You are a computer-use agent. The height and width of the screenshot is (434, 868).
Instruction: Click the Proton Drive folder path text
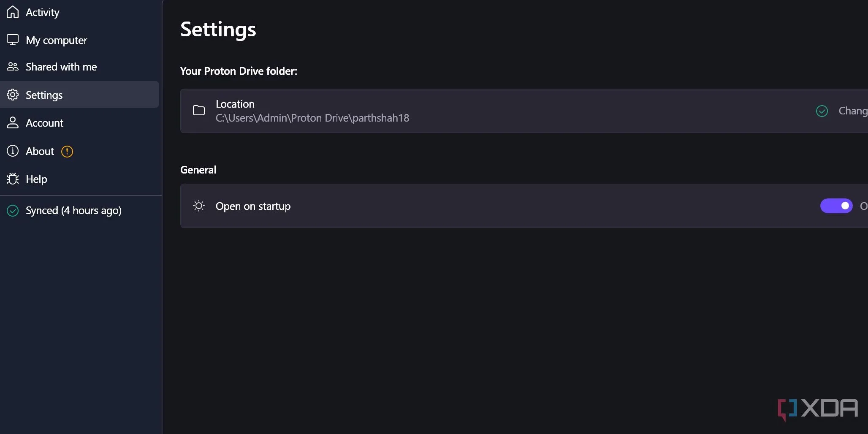pyautogui.click(x=312, y=118)
